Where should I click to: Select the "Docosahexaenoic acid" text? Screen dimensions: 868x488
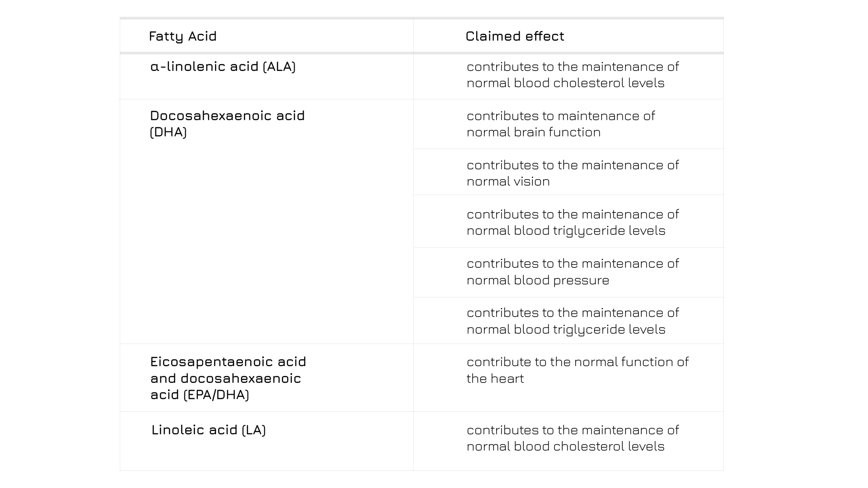[x=227, y=116]
